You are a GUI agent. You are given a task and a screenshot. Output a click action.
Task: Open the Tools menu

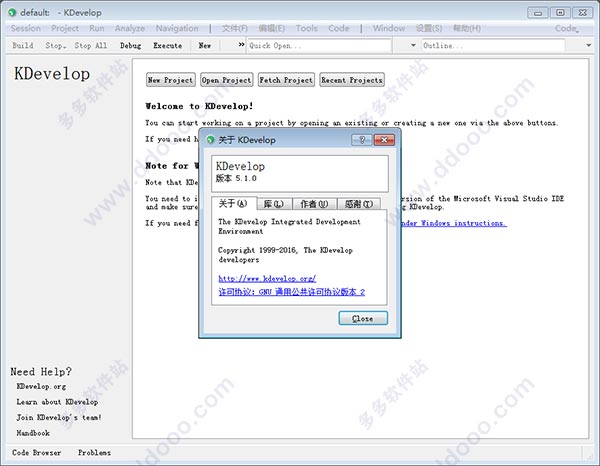click(x=307, y=28)
